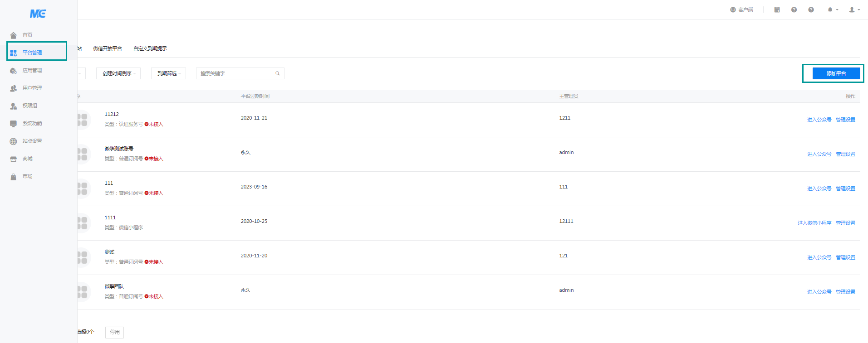The image size is (868, 343).
Task: Click the MC logo in the sidebar
Action: tap(38, 14)
